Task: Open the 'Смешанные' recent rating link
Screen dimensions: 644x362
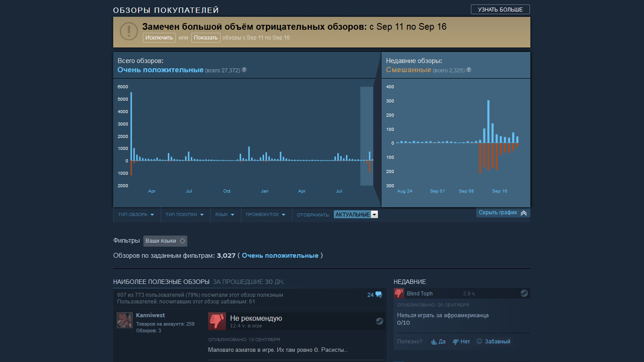Action: [x=408, y=70]
